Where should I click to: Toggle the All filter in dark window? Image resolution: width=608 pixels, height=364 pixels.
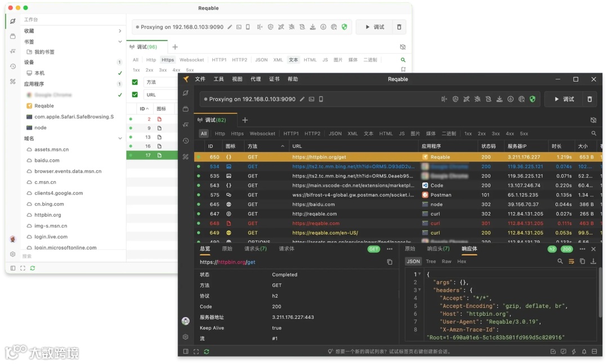click(x=204, y=133)
